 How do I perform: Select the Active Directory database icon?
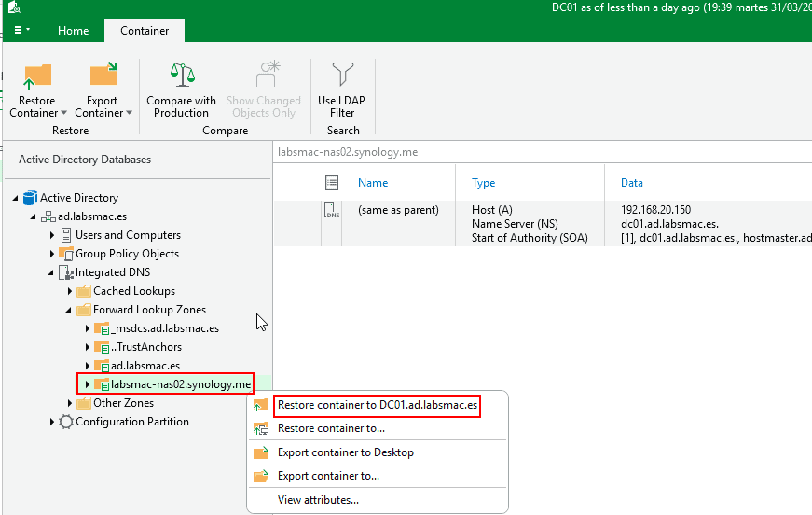(x=30, y=198)
